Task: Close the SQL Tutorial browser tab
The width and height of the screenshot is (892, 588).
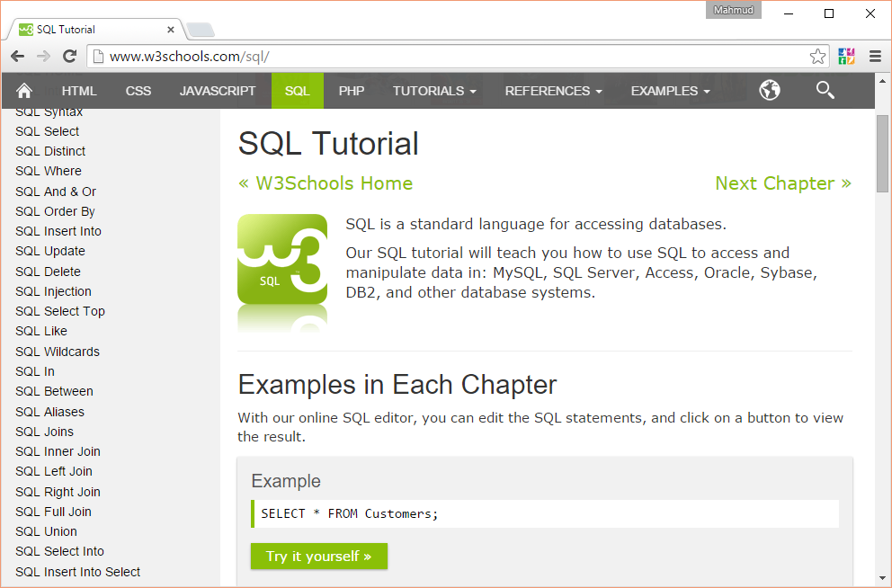Action: (170, 30)
